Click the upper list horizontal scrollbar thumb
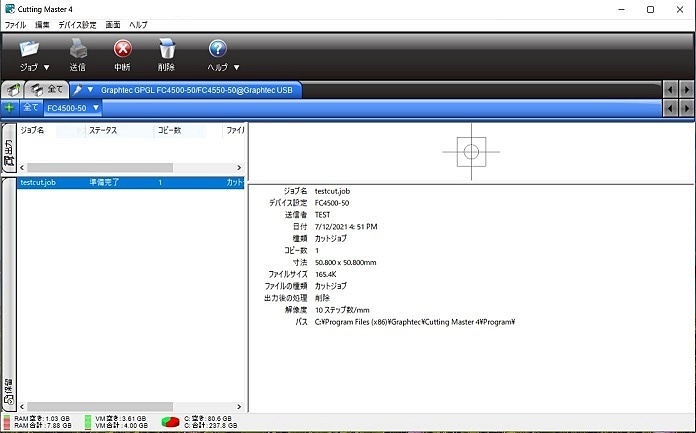 pos(100,167)
